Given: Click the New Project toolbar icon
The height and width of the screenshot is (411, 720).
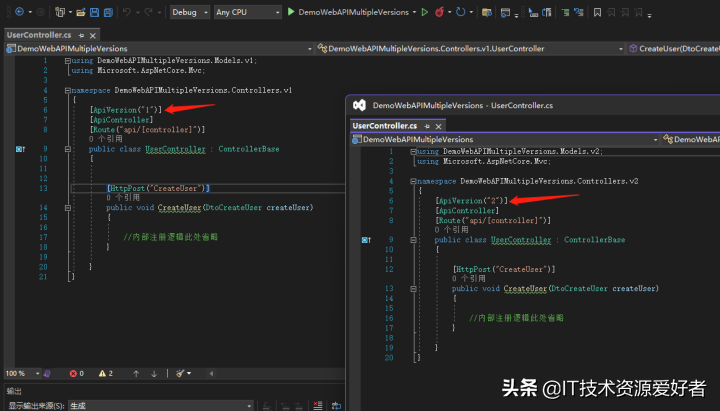Looking at the screenshot, I should [60, 12].
